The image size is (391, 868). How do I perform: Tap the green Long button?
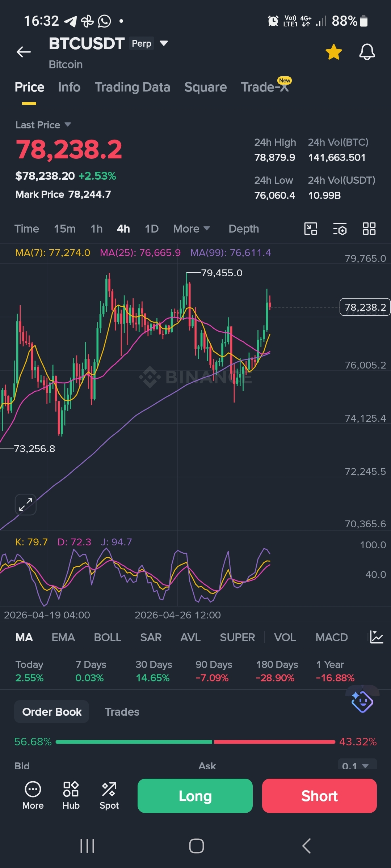click(195, 796)
